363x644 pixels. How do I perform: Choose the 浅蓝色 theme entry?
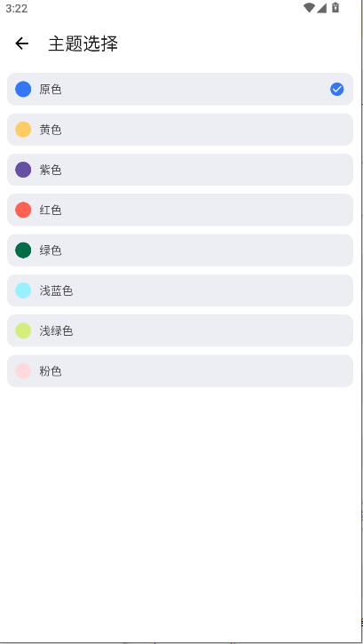[x=180, y=290]
